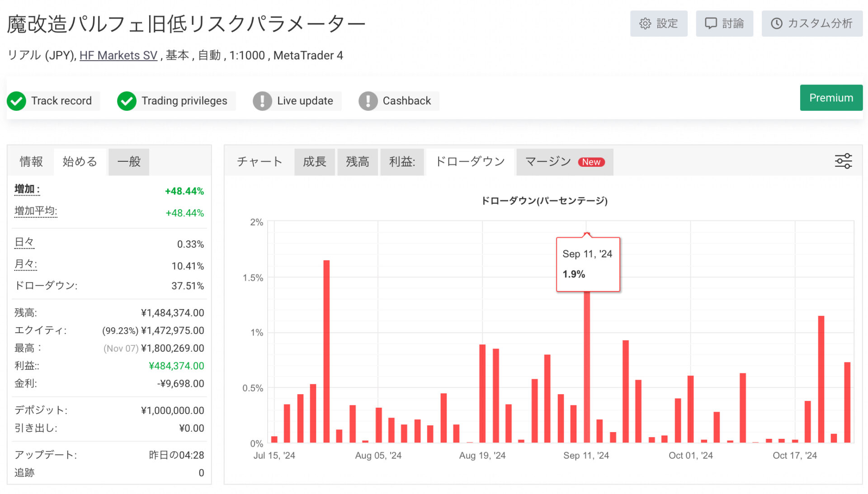This screenshot has width=868, height=494.
Task: Click the Oct 17, '24 axis label
Action: [795, 456]
